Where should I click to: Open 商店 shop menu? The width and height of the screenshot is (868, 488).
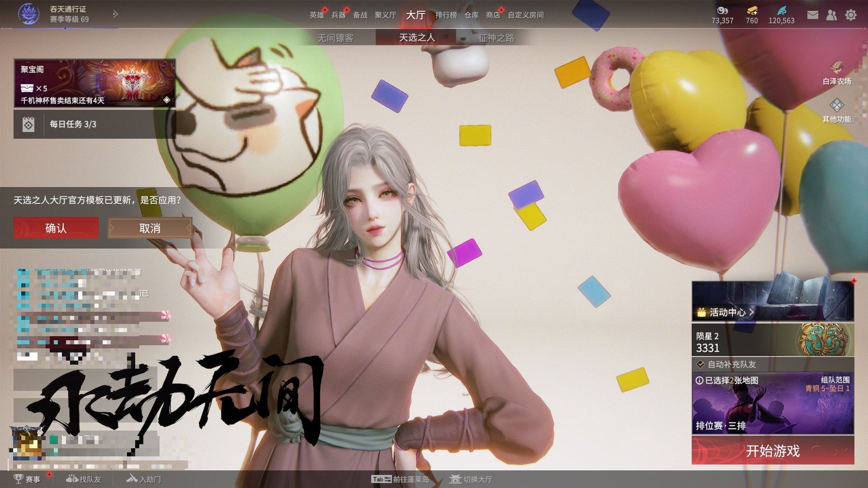coord(493,15)
